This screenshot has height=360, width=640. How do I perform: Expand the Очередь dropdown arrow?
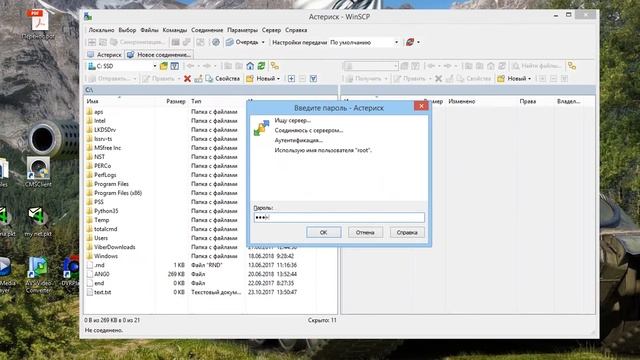263,42
